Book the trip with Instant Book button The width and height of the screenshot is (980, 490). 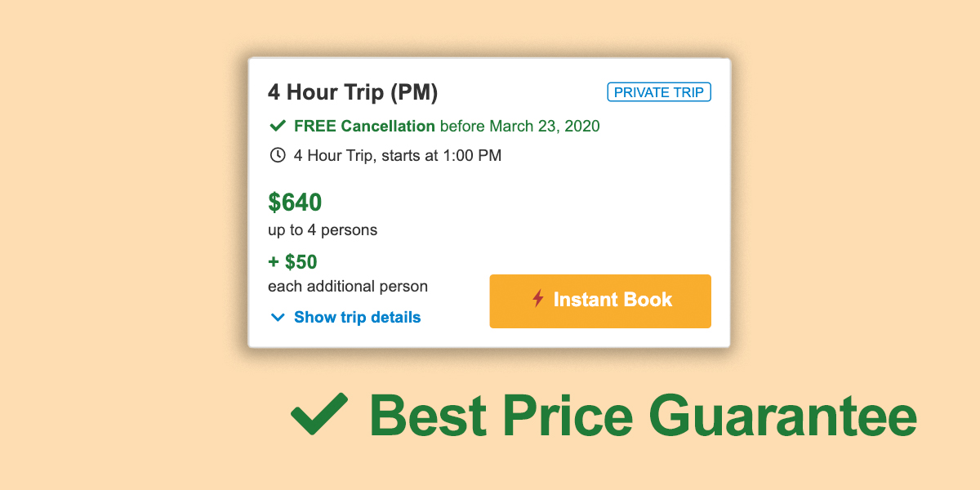coord(600,301)
